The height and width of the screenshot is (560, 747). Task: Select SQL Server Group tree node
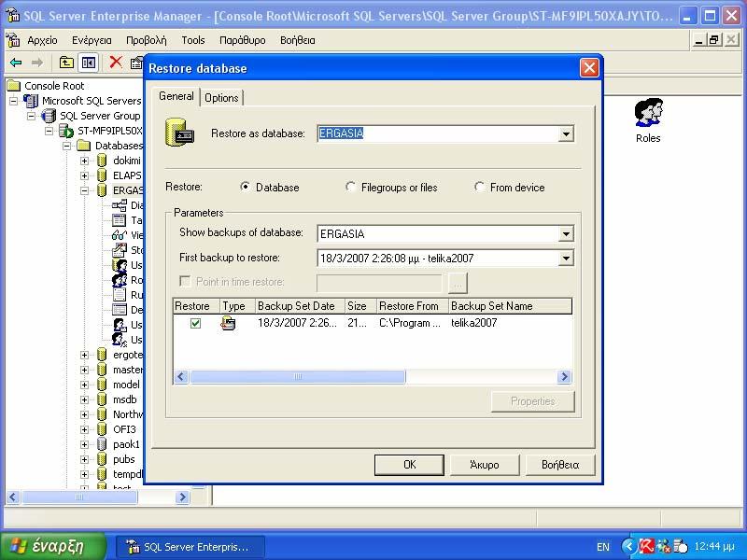[x=100, y=116]
